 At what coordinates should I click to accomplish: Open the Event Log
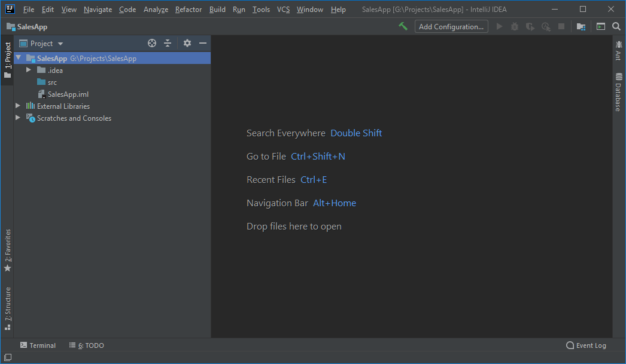(x=586, y=345)
